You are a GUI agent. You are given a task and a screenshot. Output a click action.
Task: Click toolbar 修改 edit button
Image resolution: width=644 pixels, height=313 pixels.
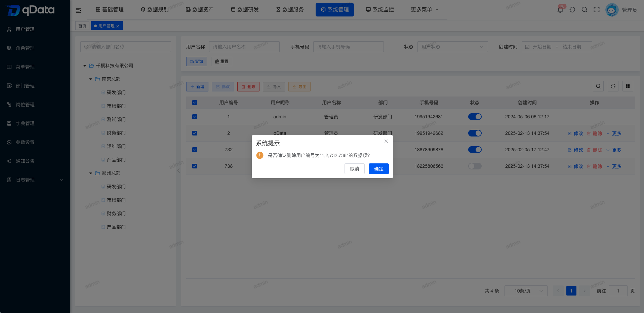click(223, 87)
